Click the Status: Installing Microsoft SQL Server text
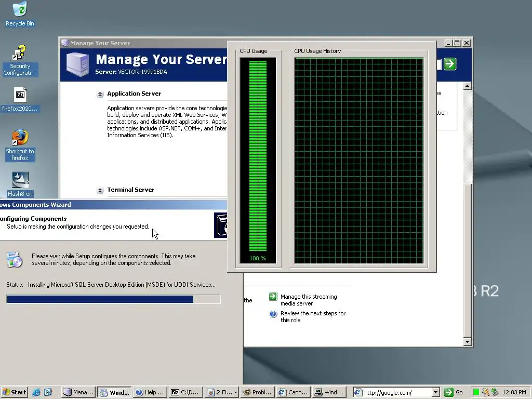 111,285
